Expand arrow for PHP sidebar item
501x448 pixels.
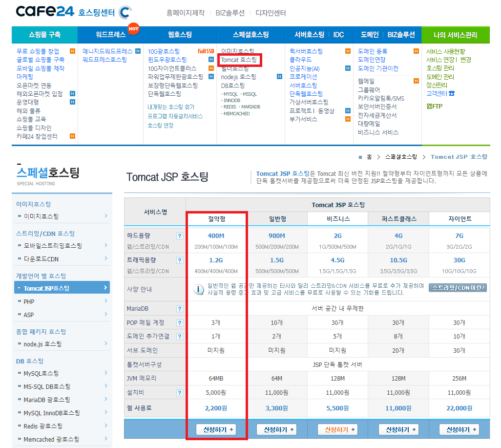106,301
